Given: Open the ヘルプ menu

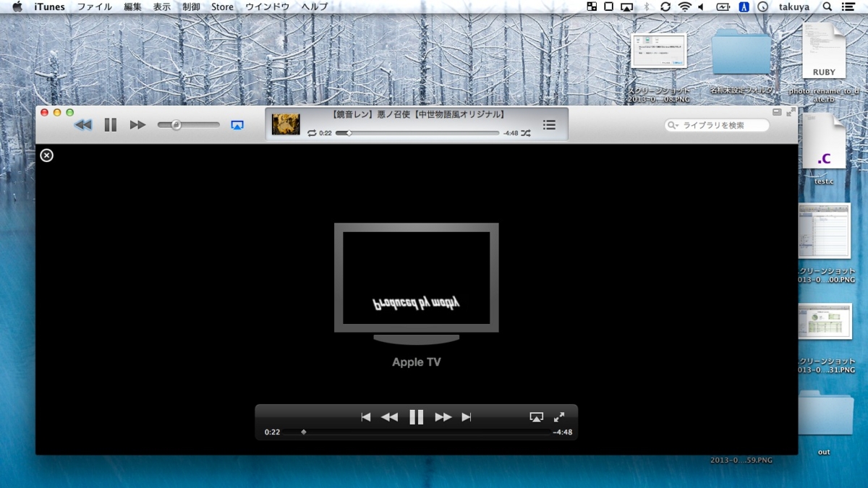Looking at the screenshot, I should [x=314, y=7].
